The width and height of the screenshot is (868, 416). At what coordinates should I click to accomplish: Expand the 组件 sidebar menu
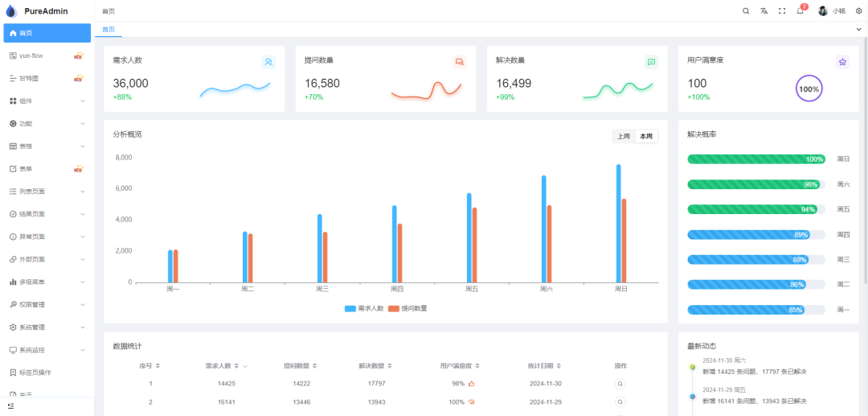(47, 101)
